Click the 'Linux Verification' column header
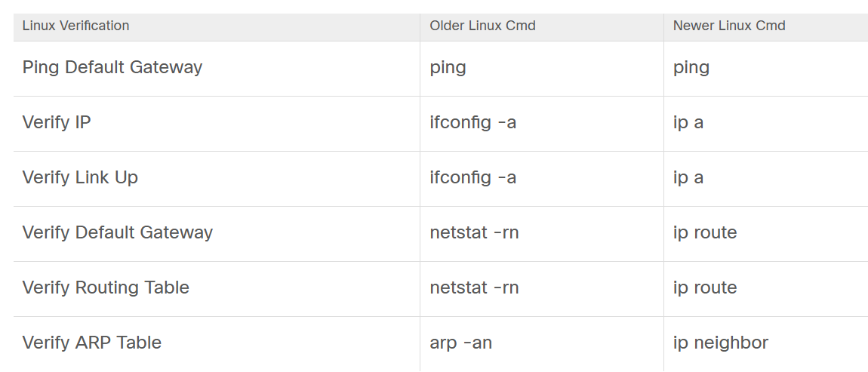Screen dimensions: 868x372 click(75, 26)
